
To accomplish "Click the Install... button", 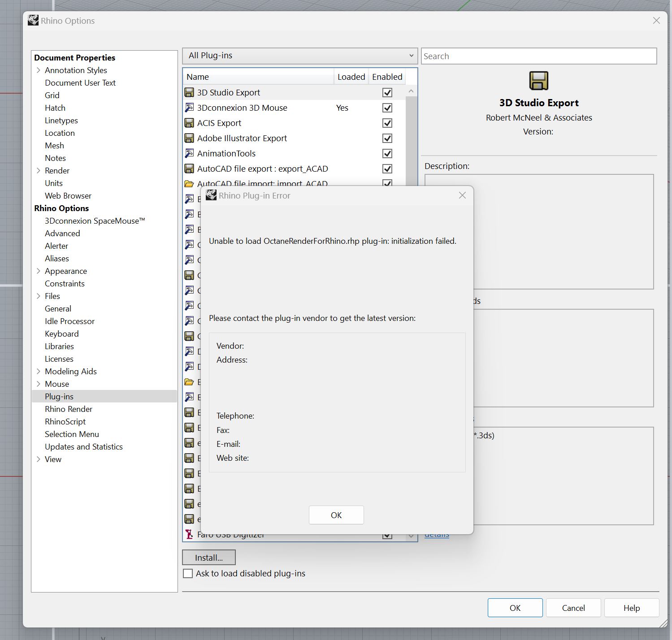I will pyautogui.click(x=209, y=558).
